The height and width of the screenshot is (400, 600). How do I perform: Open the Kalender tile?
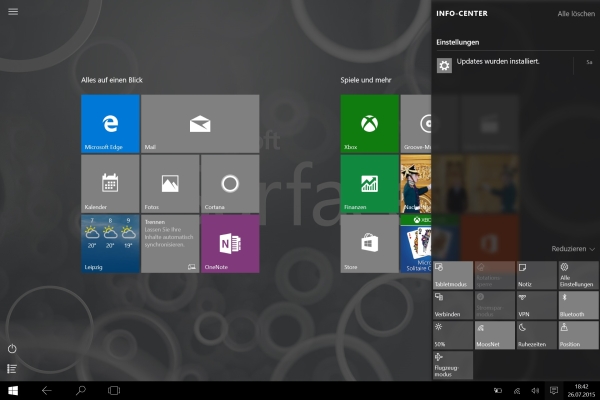(110, 184)
